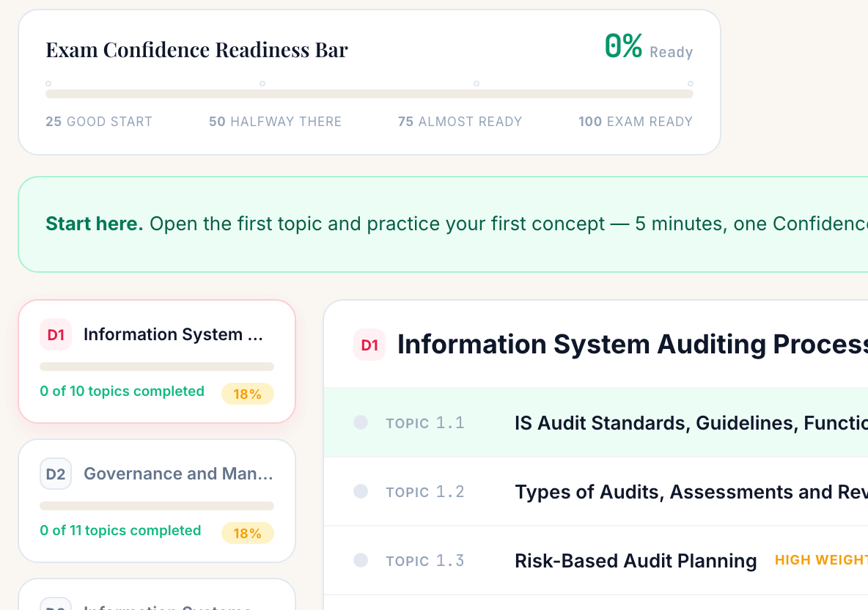Image resolution: width=868 pixels, height=610 pixels.
Task: Click the Information System Auditing Process heading
Action: pos(633,345)
